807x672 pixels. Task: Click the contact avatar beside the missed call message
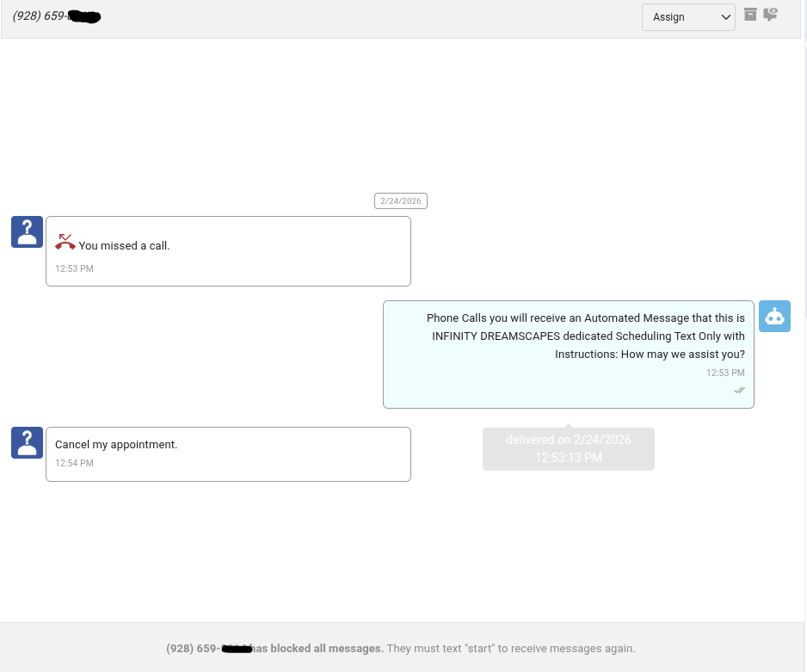tap(27, 231)
